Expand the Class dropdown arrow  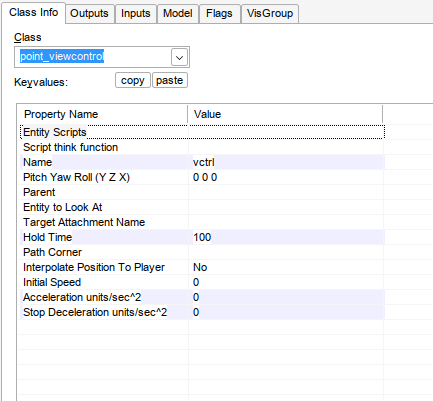click(179, 58)
